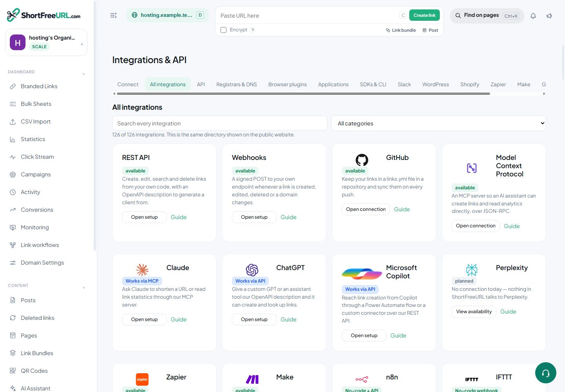
Task: Click the Link workflows nodes icon
Action: [x=13, y=245]
